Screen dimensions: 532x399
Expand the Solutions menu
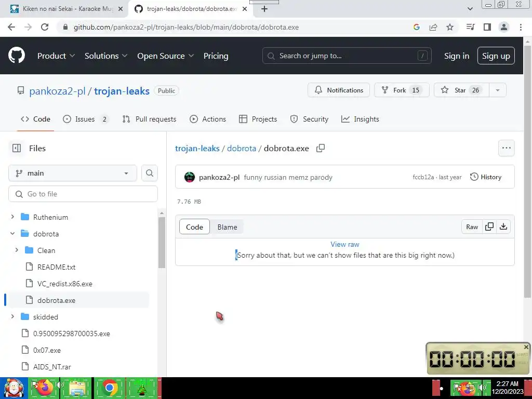[106, 56]
